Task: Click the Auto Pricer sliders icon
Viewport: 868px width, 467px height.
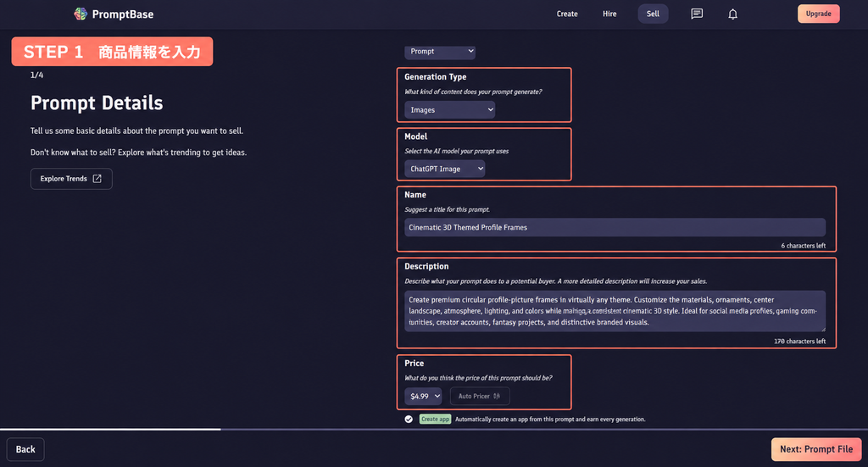Action: 497,396
